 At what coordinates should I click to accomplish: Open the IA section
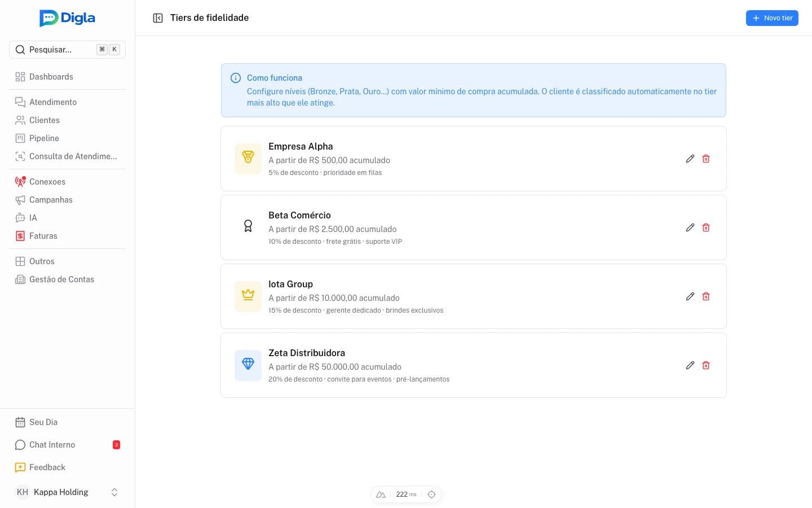click(x=68, y=218)
